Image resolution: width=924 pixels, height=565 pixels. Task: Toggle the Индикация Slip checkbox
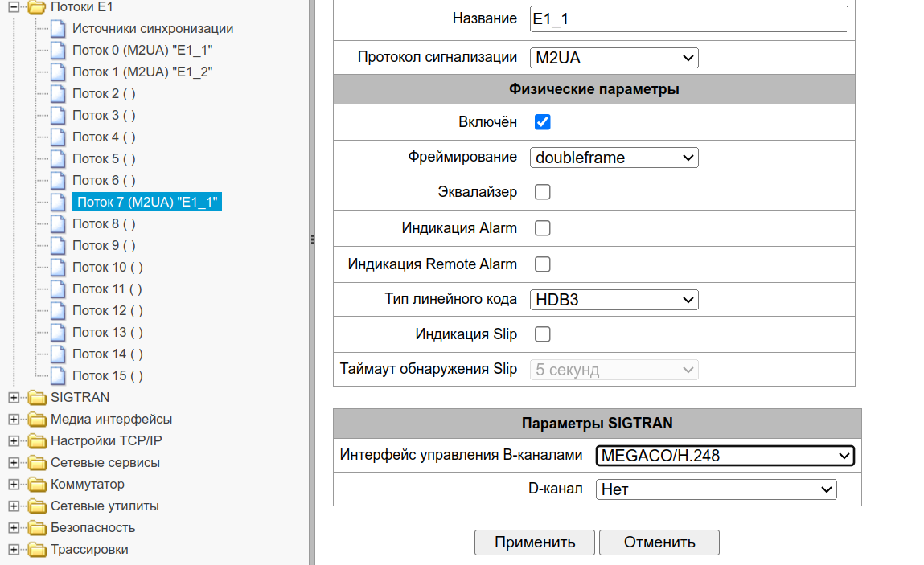(x=543, y=334)
